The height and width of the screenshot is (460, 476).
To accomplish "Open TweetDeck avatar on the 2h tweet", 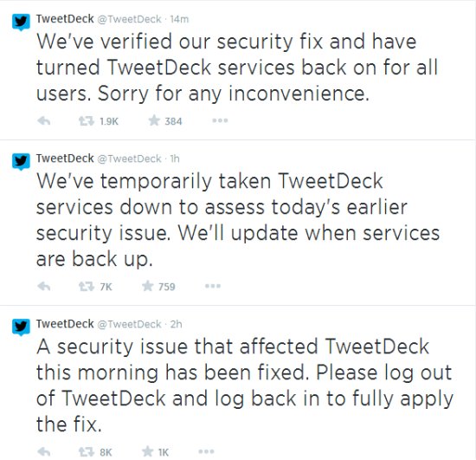I will tap(21, 327).
